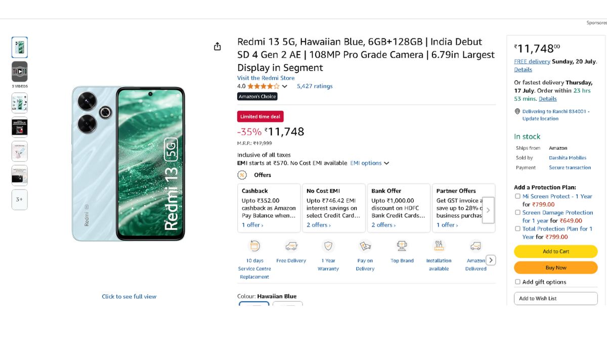Viewport: 607px width, 364px height.
Task: Check the Add gift options box
Action: tap(517, 282)
